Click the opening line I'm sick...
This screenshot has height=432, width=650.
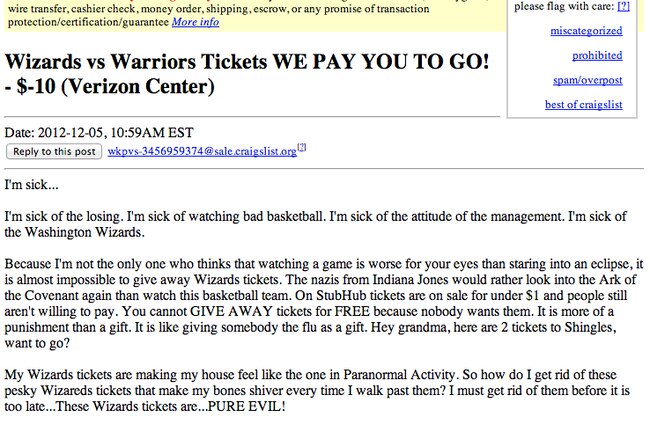[x=32, y=184]
